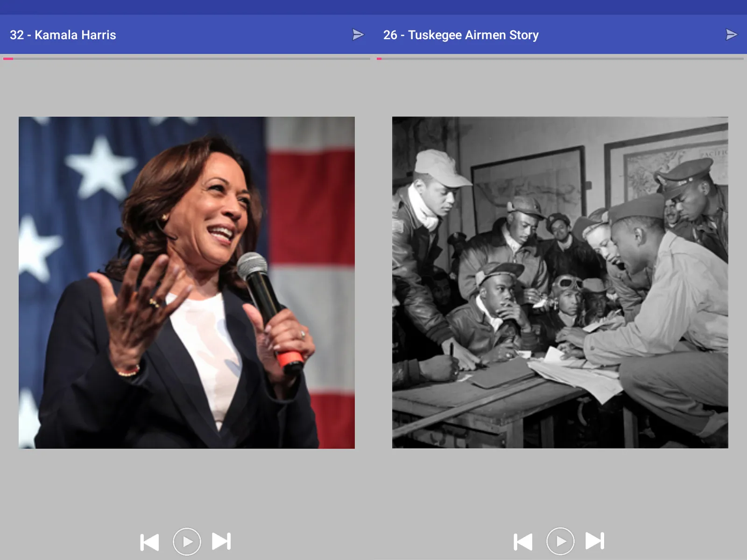Screen dimensions: 747x560
Task: Open the Tuskegee Airmen black-and-white photo
Action: coord(560,282)
